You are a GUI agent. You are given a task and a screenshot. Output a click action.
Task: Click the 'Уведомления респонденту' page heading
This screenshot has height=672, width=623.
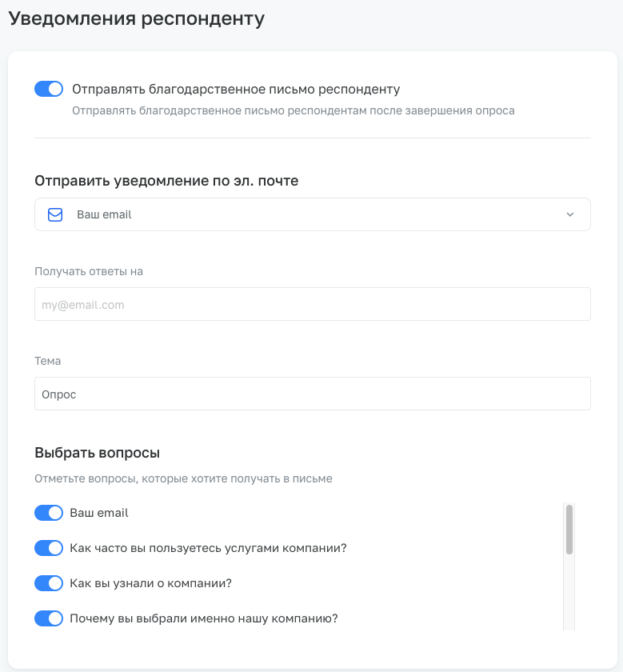click(136, 18)
